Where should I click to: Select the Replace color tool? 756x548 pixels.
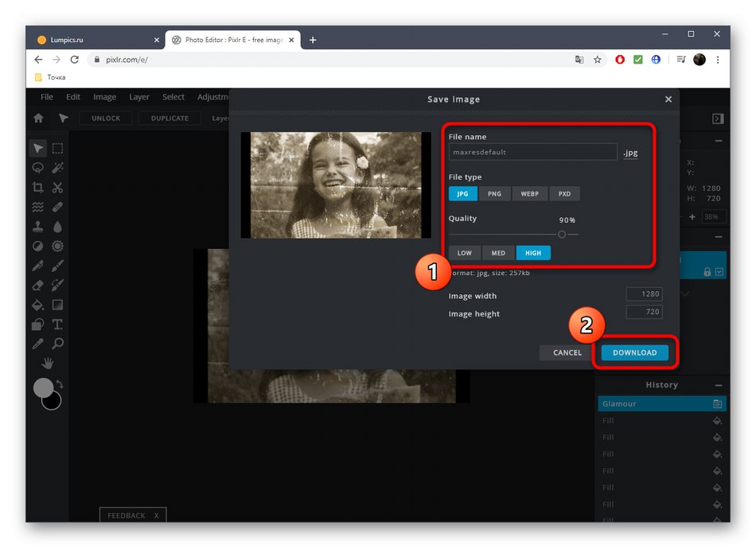57,285
